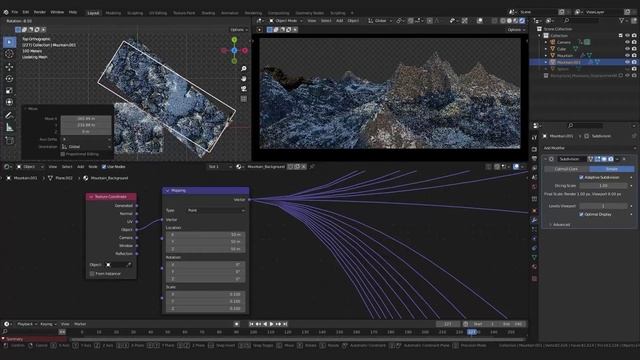Toggle Use Nodes checkbox in shader editor

104,167
